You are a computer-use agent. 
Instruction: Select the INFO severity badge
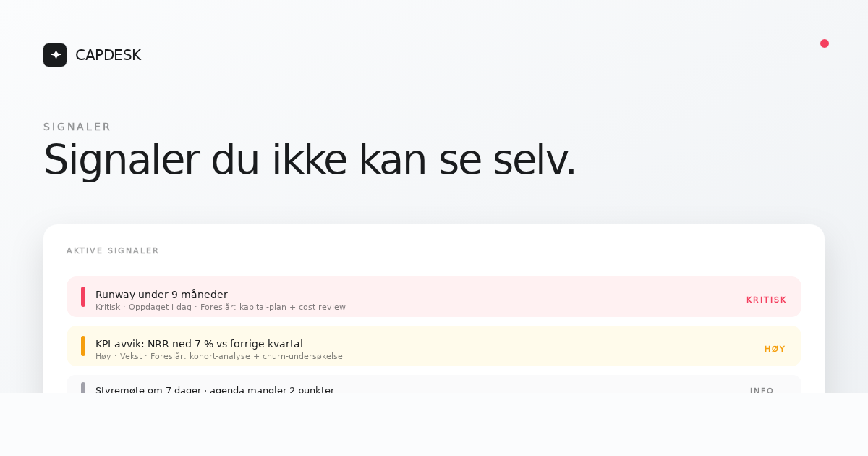tap(762, 390)
